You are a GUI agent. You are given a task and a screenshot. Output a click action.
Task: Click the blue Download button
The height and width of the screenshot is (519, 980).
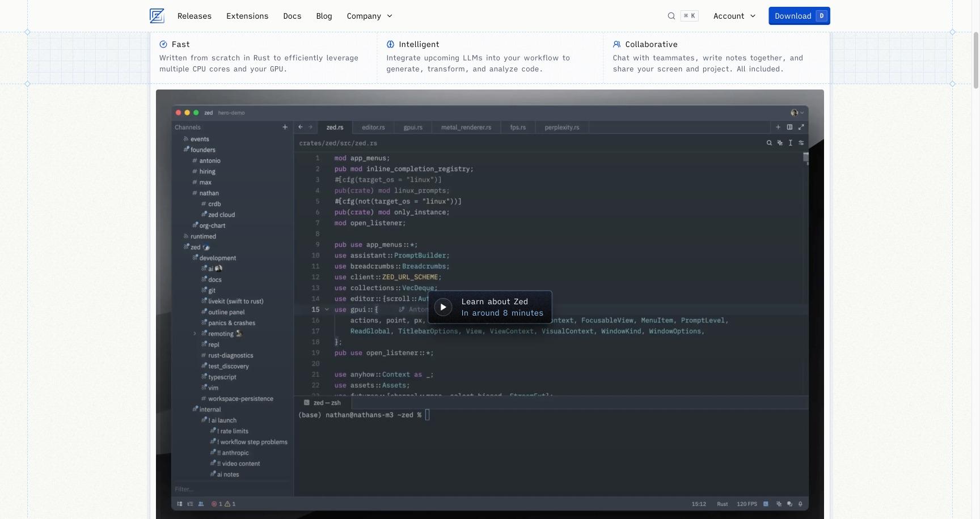799,16
